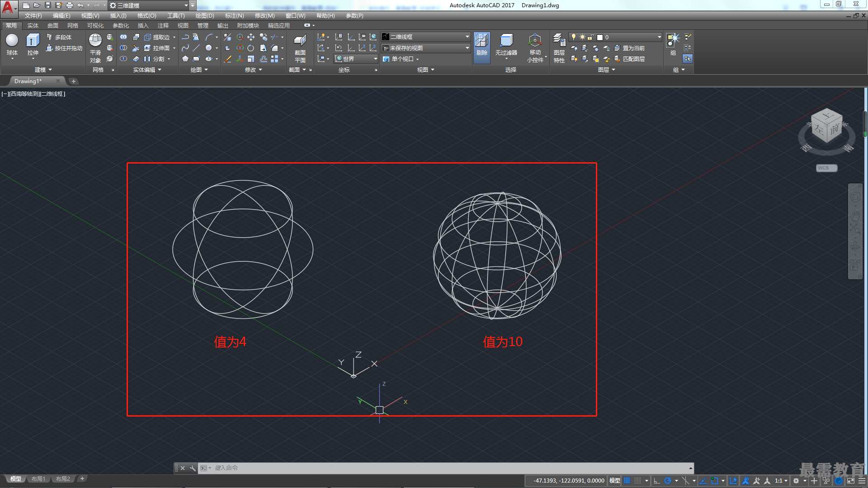Click layer 0 white color swatch
The height and width of the screenshot is (488, 868).
pyautogui.click(x=600, y=37)
